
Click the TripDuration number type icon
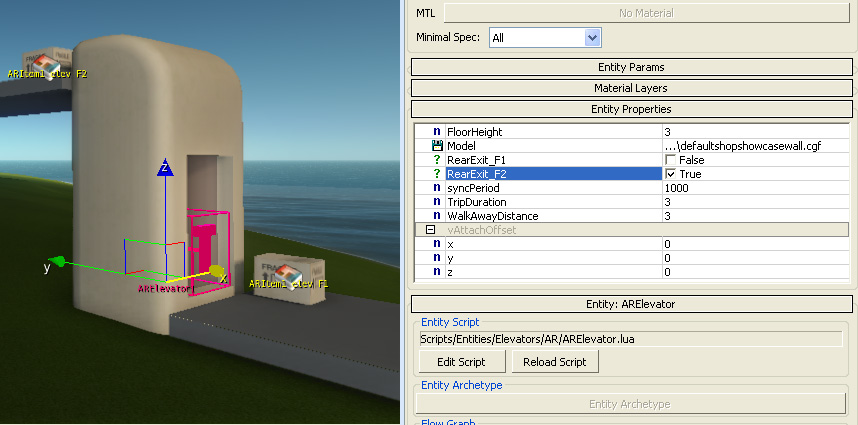pos(437,202)
